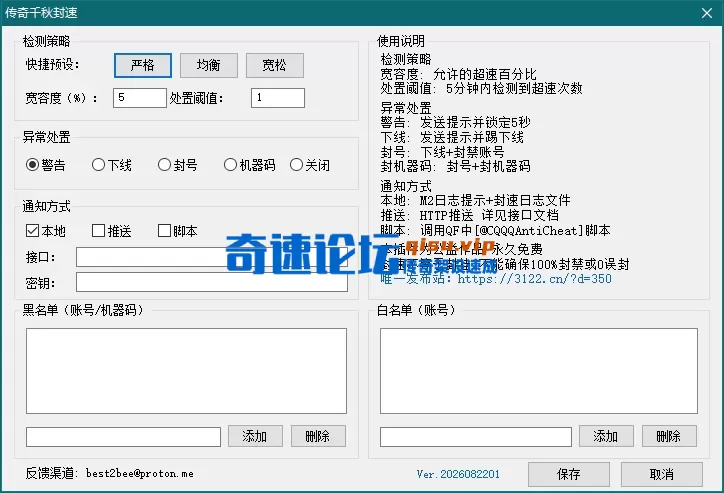Click the 检测策略 group label
Image resolution: width=724 pixels, height=493 pixels.
46,41
